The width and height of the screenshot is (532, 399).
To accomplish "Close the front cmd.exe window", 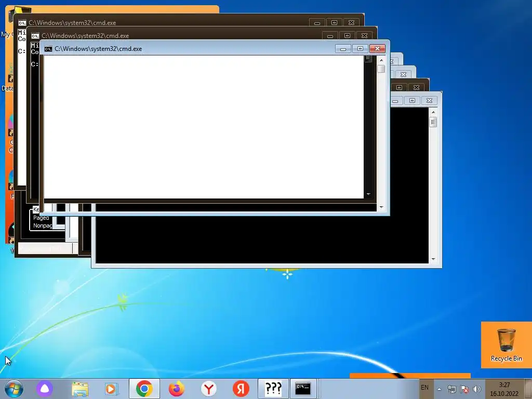I will point(377,49).
